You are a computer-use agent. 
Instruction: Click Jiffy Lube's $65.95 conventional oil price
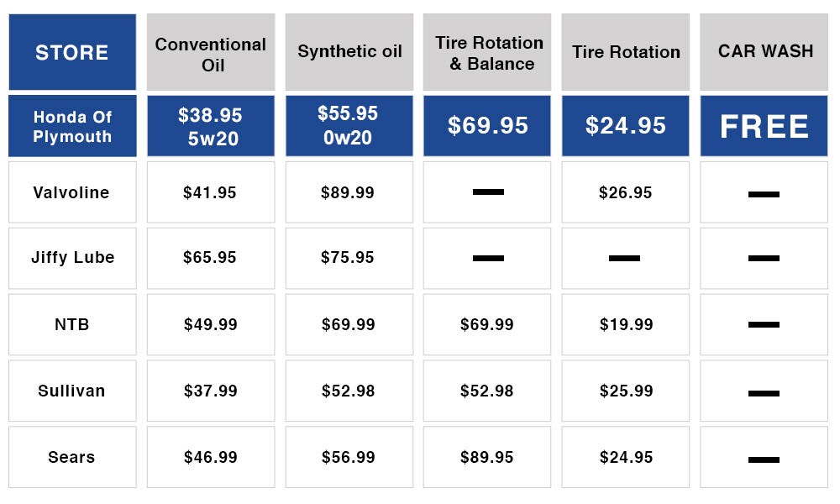coord(210,258)
